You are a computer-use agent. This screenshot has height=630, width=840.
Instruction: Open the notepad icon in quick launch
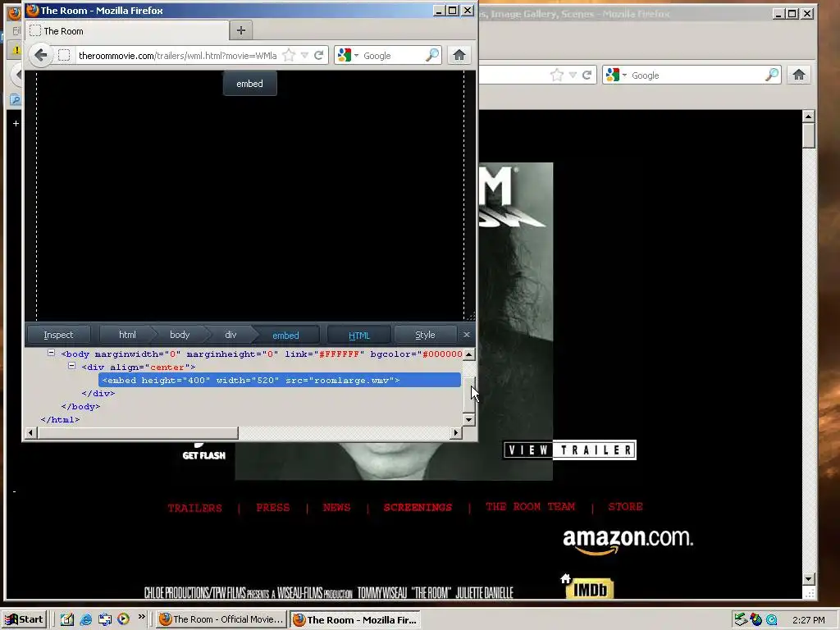coord(67,619)
